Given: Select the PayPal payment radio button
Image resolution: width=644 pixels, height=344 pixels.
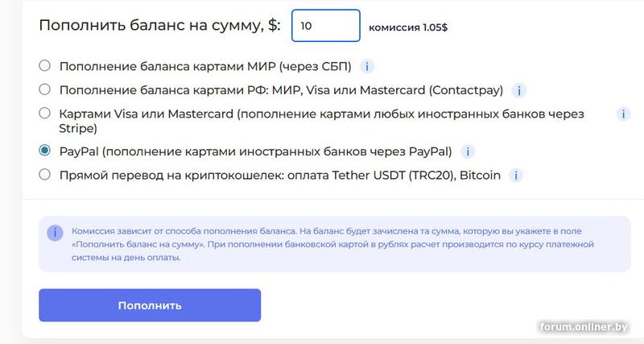Looking at the screenshot, I should [45, 151].
